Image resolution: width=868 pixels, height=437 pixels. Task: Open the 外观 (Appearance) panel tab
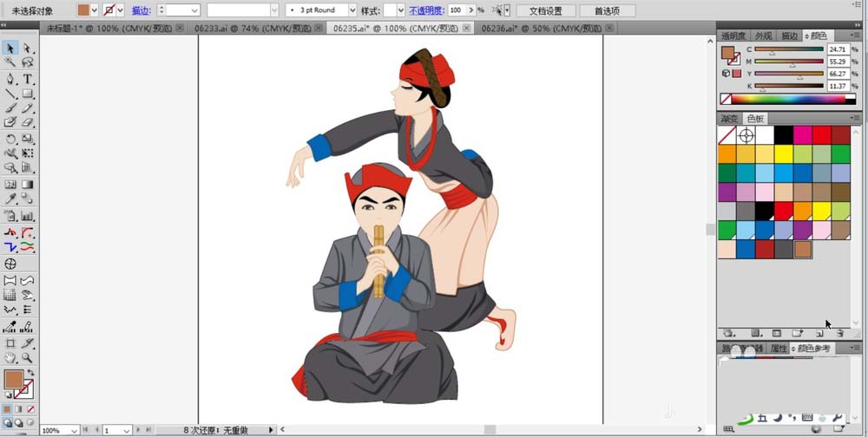[763, 36]
